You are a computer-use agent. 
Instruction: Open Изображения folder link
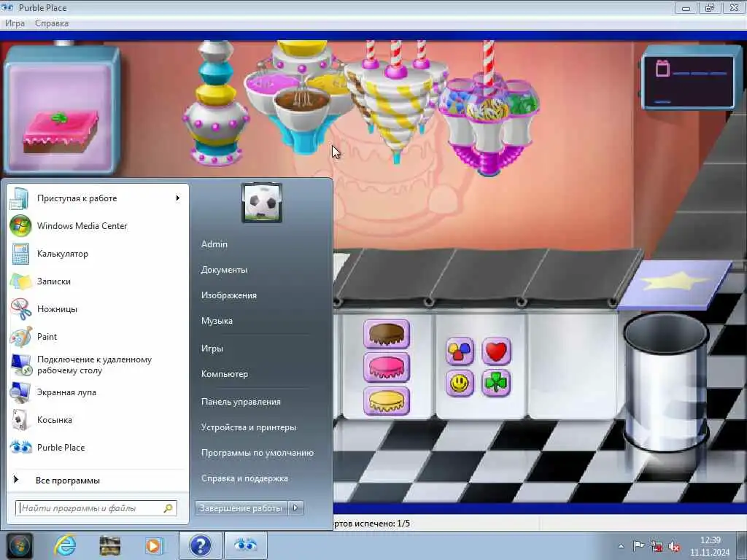coord(228,295)
